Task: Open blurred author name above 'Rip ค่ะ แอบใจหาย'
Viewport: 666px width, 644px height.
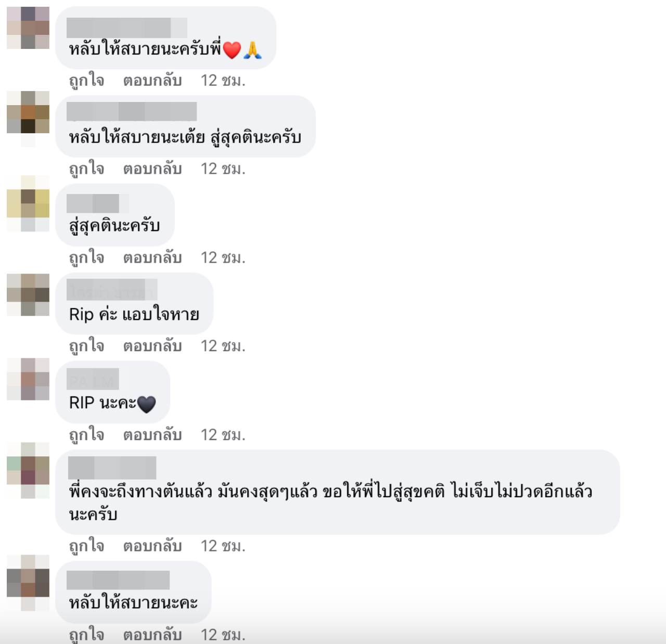Action: (x=112, y=291)
